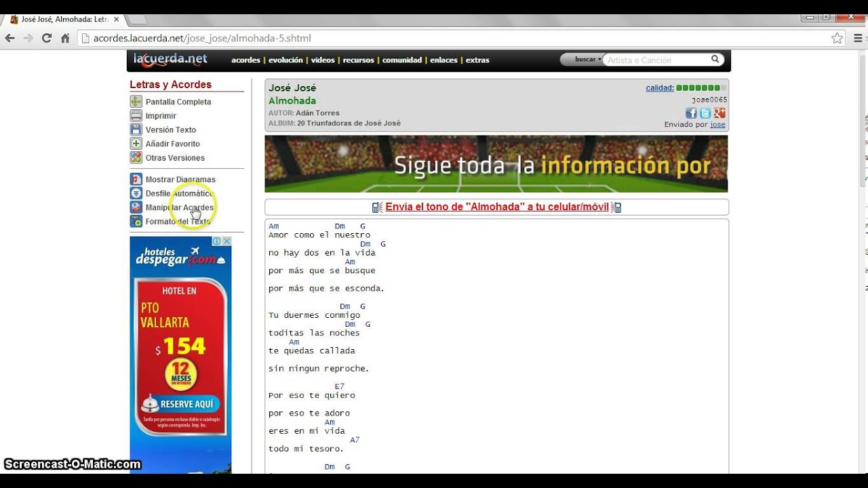Screen dimensions: 868x488
Task: Click the Manipular Acordes icon
Action: point(136,207)
